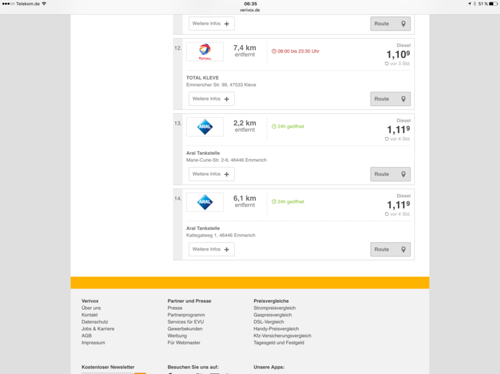Expand 'Weitere Infos' for Total Kleve
The image size is (500, 374).
click(212, 99)
